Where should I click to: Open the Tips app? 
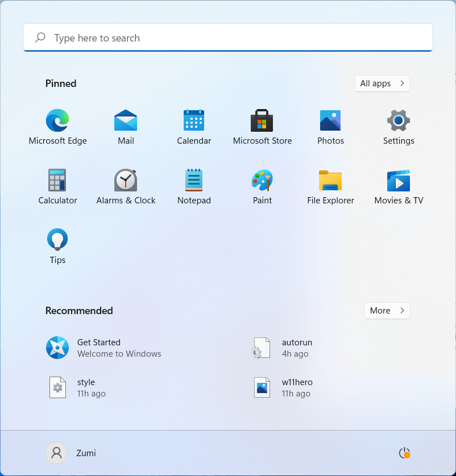tap(57, 246)
